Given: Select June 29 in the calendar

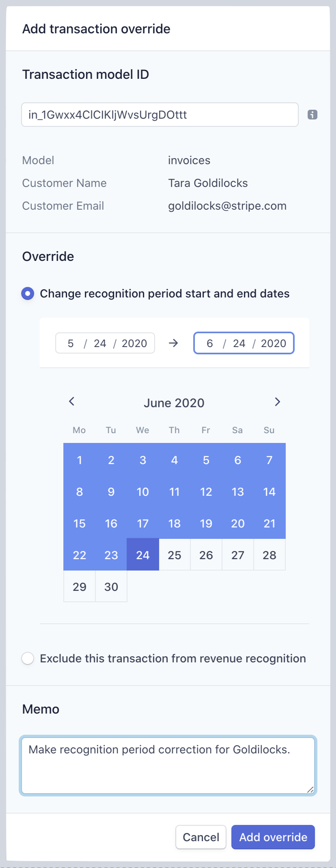Looking at the screenshot, I should click(80, 586).
